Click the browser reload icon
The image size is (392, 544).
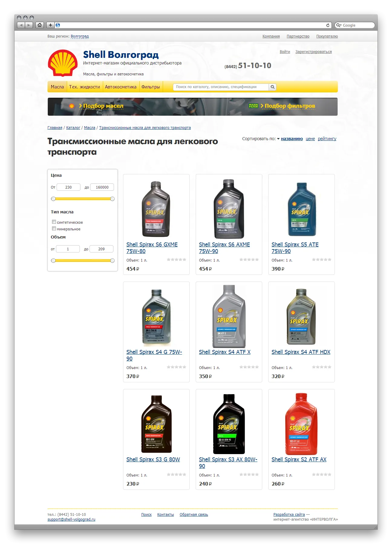328,25
